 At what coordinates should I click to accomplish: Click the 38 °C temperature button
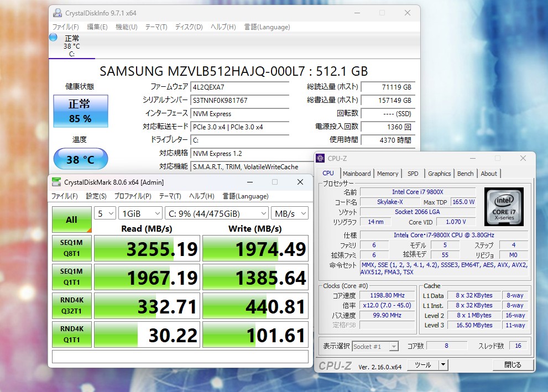pyautogui.click(x=80, y=159)
